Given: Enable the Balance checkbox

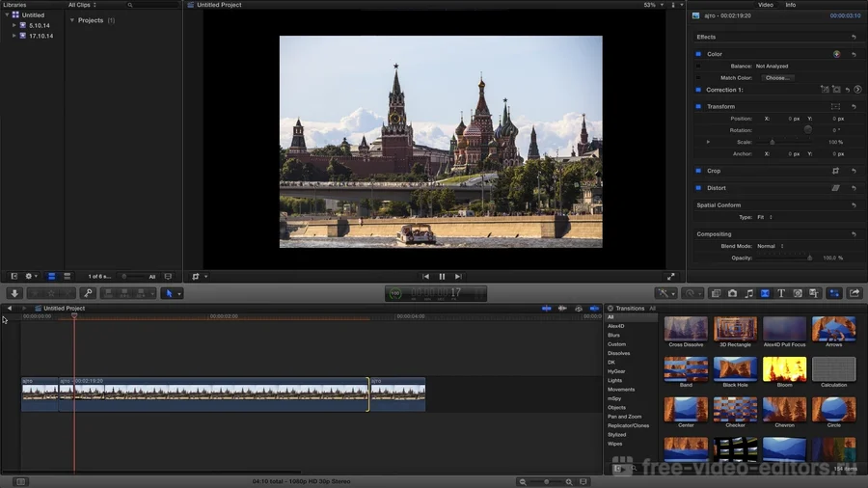Looking at the screenshot, I should [x=698, y=66].
